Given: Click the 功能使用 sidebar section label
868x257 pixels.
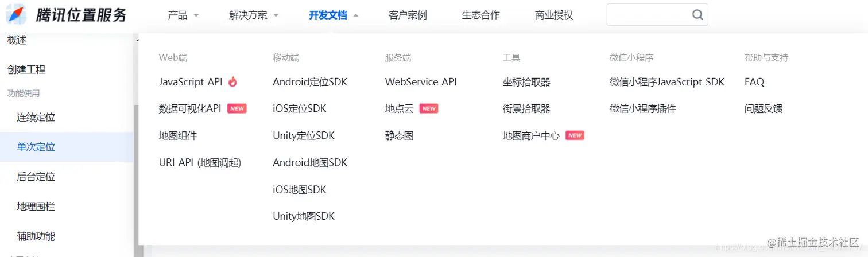Looking at the screenshot, I should 24,93.
